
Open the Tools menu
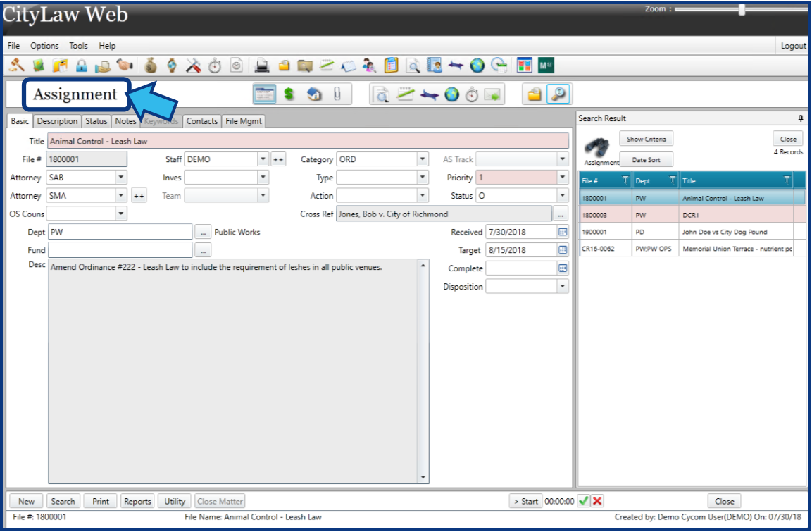(x=78, y=46)
